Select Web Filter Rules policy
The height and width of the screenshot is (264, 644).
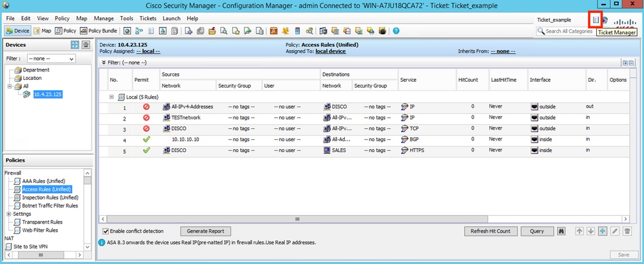pos(40,231)
